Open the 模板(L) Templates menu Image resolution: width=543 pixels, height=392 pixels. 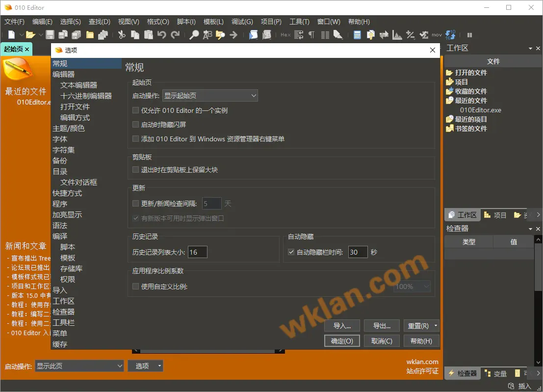(213, 22)
